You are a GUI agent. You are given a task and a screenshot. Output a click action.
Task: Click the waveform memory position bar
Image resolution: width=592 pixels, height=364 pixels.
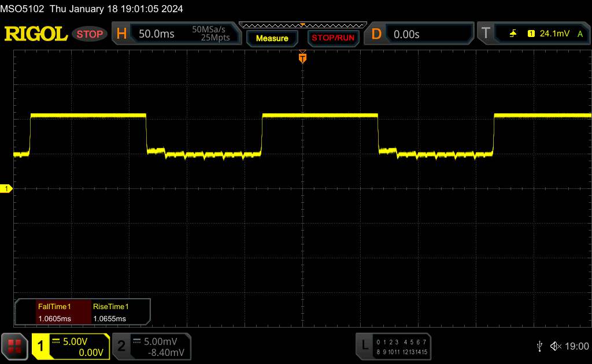pos(303,25)
